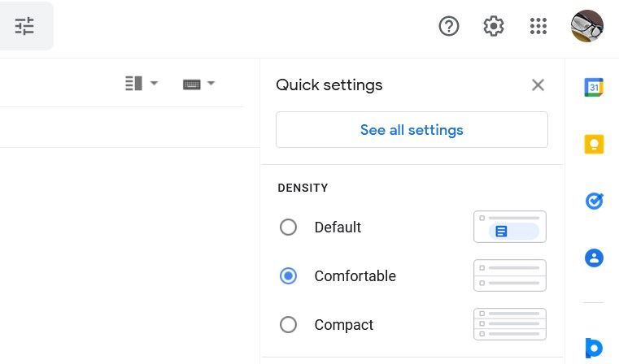Choose the Compact density option

point(288,325)
